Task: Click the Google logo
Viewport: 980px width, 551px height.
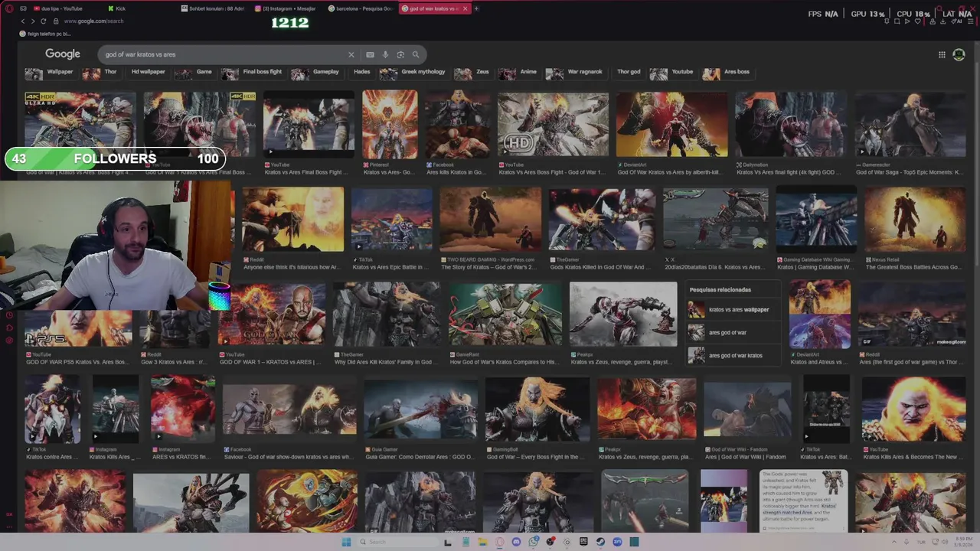Action: 63,54
